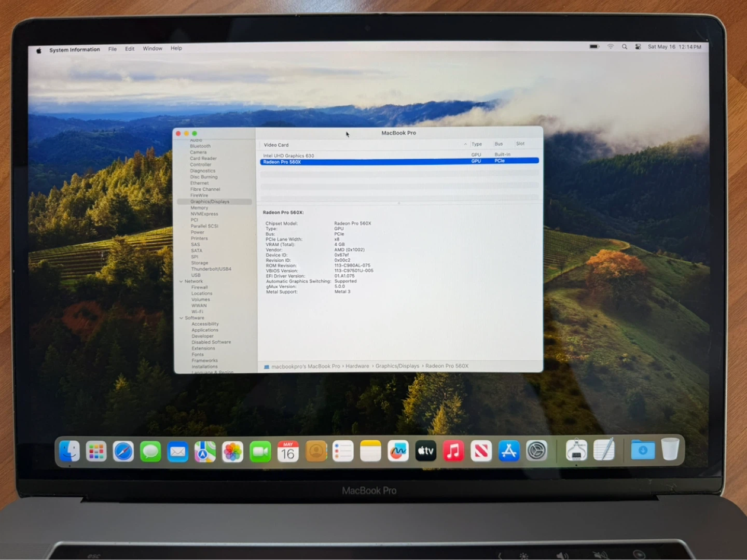Open Reminders from the Dock

[x=343, y=451]
